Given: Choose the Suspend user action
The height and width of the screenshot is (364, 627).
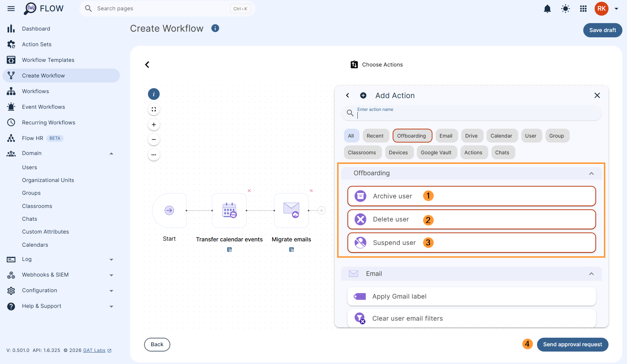Looking at the screenshot, I should pos(471,243).
